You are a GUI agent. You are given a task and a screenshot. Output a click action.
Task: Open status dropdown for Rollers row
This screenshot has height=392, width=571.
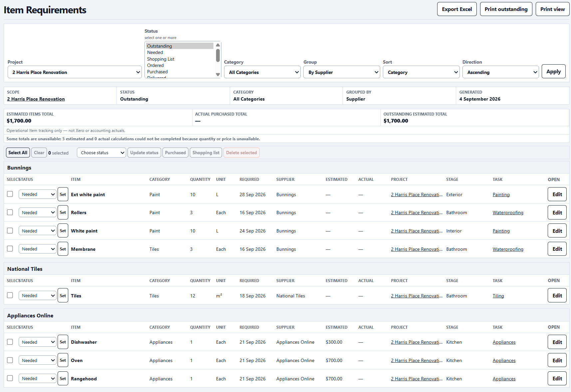tap(37, 212)
